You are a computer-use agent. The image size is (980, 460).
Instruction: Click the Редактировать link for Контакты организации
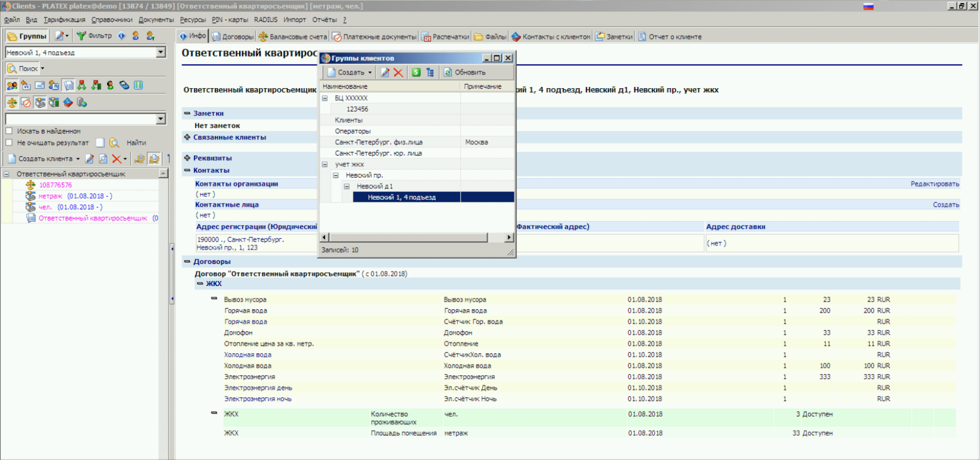935,184
